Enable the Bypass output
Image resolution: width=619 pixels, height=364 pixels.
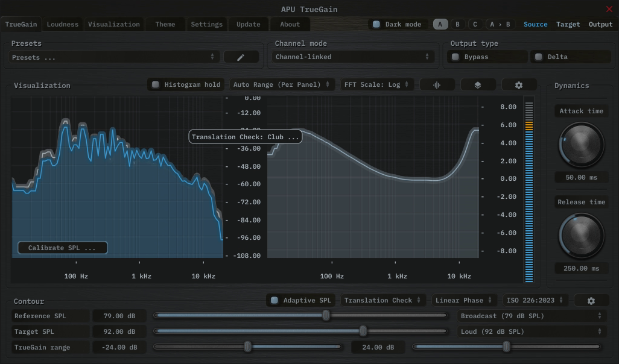[456, 57]
